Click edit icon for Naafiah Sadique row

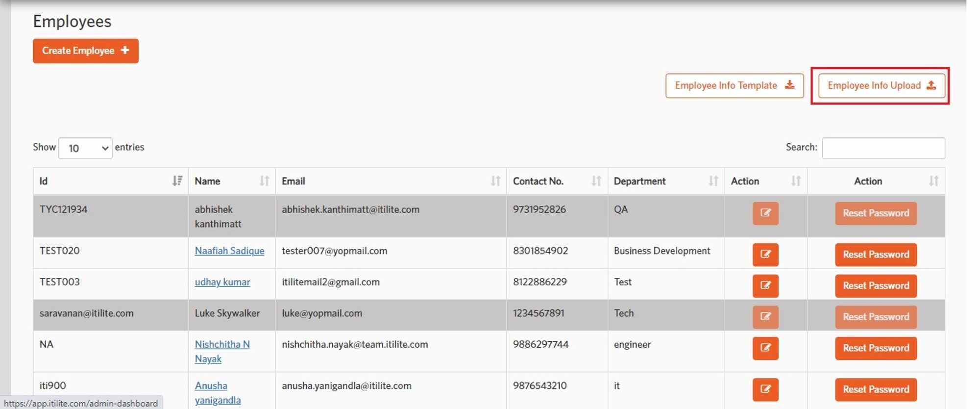765,255
